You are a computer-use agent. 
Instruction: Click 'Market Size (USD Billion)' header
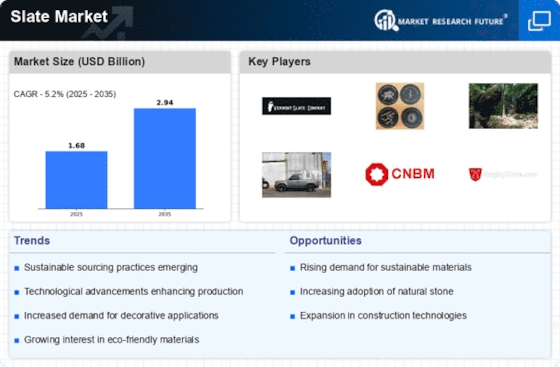(79, 61)
